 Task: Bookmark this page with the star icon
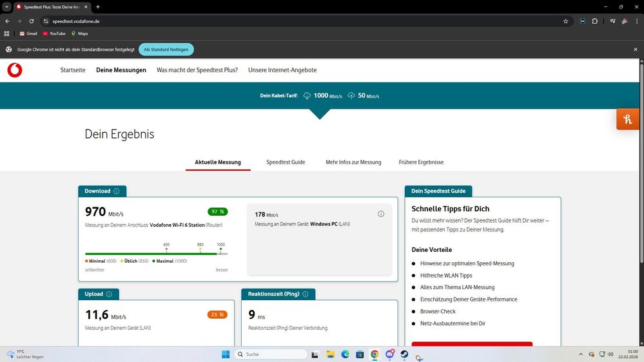565,21
